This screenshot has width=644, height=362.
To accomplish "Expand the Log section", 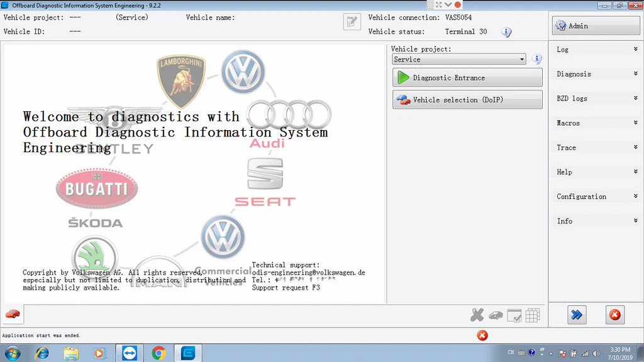I will pyautogui.click(x=596, y=49).
